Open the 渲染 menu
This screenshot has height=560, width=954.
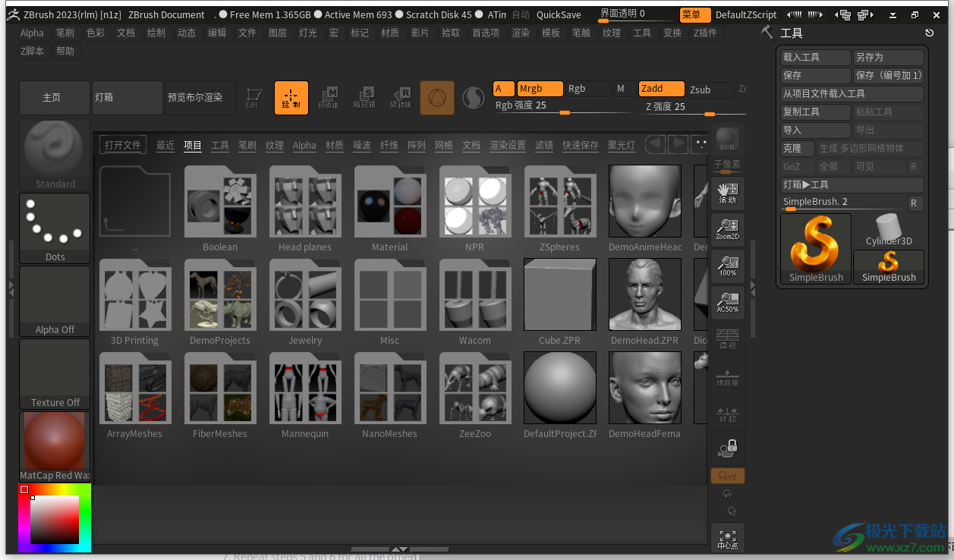(x=521, y=33)
